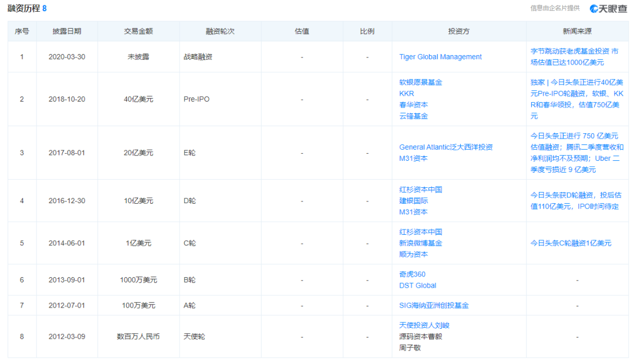Open 云锋基金 investor link
Image resolution: width=634 pixels, height=364 pixels.
tap(413, 116)
